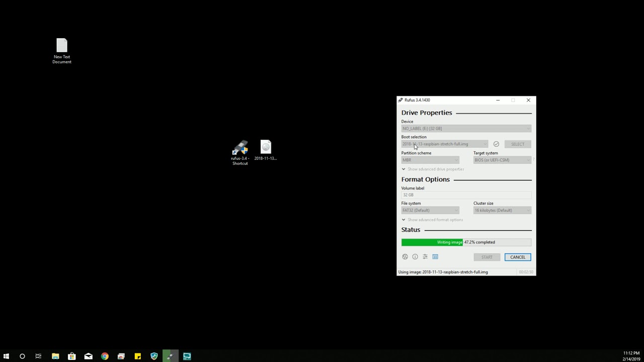This screenshot has height=362, width=644.
Task: Minimize the Rufus window
Action: coord(498,100)
